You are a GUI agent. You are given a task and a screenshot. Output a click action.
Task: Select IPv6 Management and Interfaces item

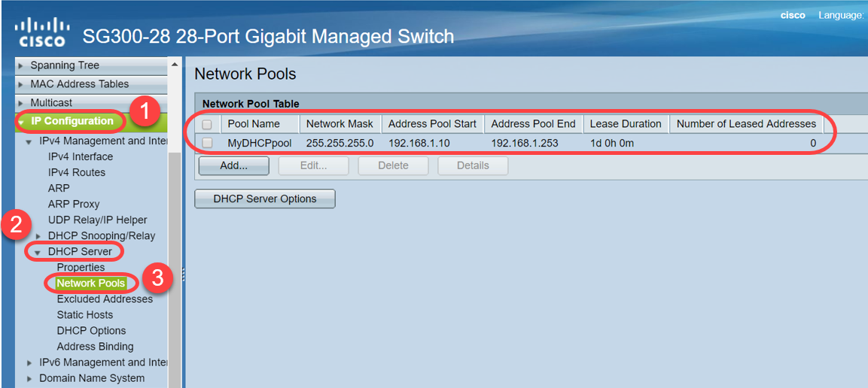(x=104, y=362)
